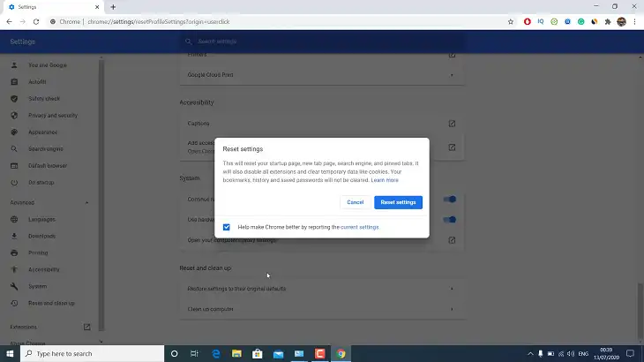Toggle Use hardware acceleration switch
This screenshot has width=644, height=362.
[450, 220]
